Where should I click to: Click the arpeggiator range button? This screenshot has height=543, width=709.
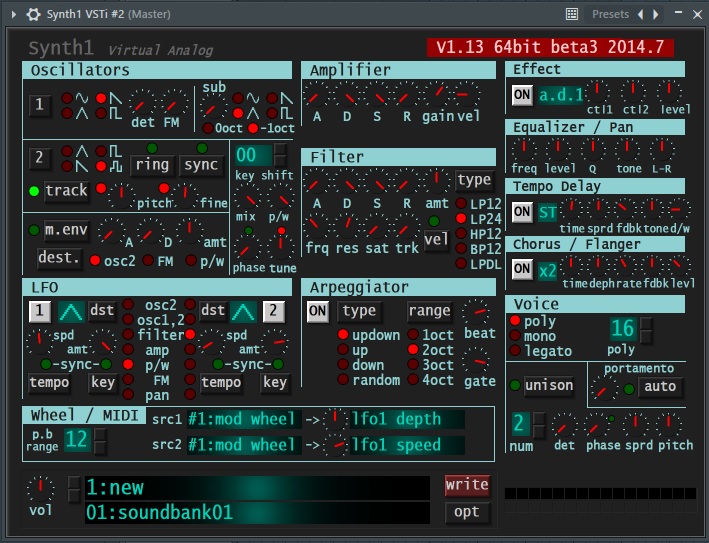coord(430,312)
